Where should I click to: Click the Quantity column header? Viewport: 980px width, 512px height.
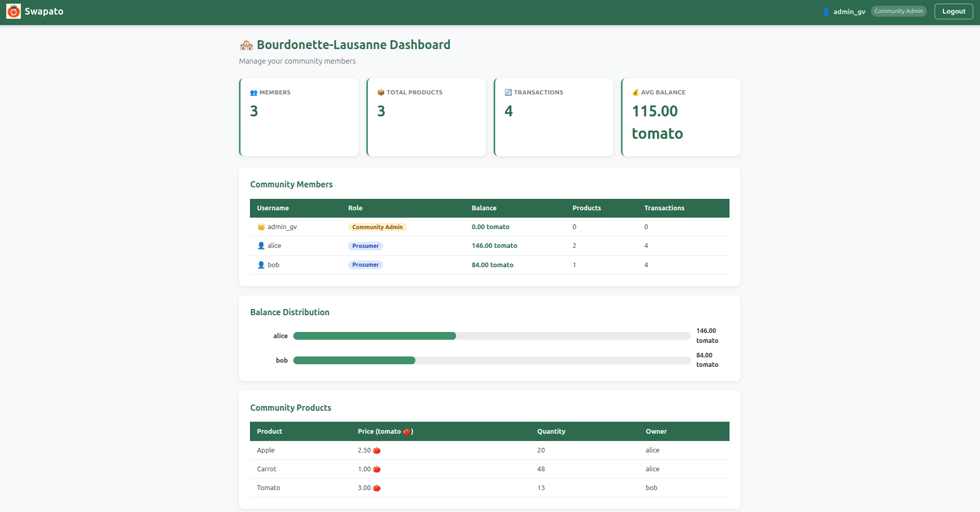(x=551, y=432)
